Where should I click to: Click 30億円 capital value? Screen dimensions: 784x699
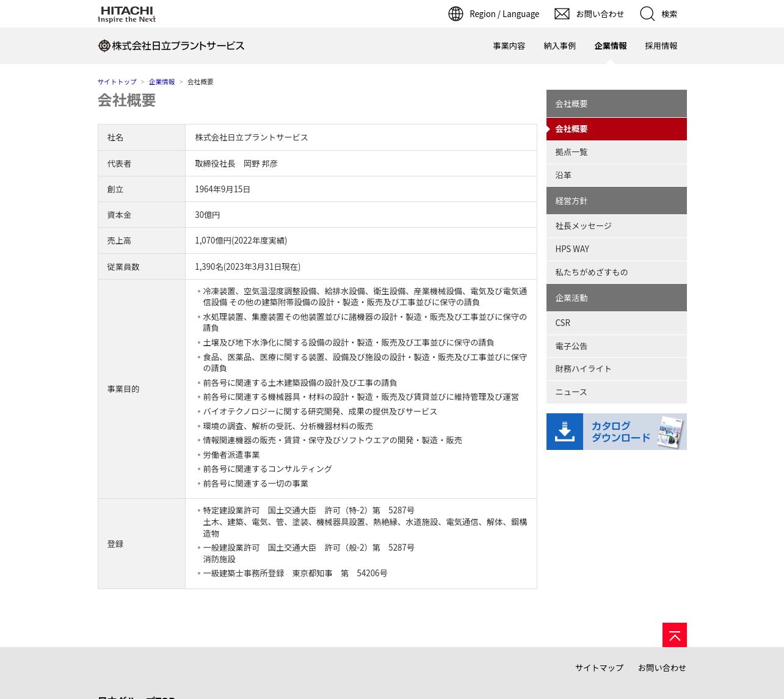pyautogui.click(x=208, y=215)
